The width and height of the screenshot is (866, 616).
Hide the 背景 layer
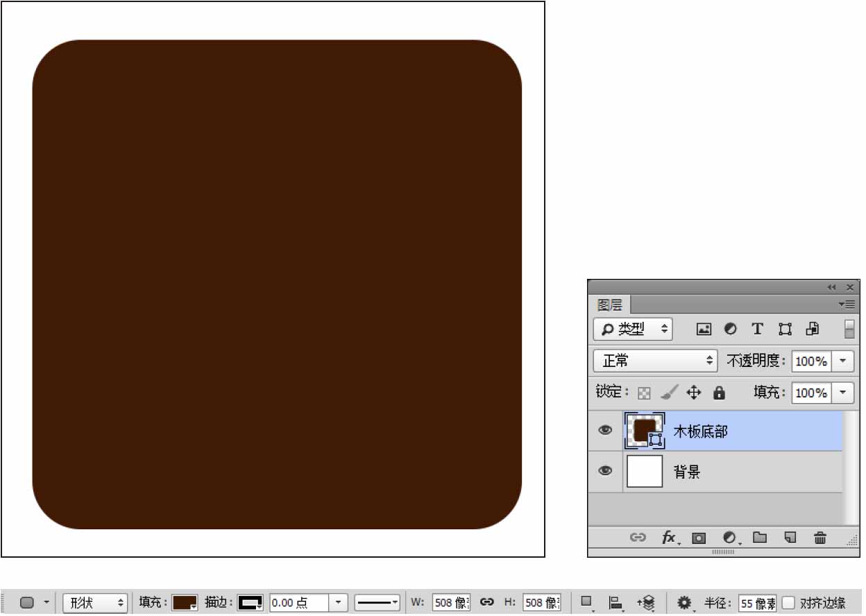[606, 470]
